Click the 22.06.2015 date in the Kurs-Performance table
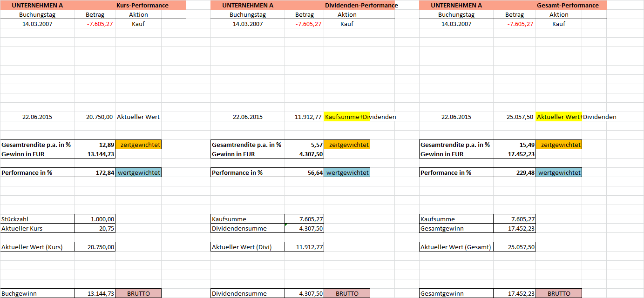This screenshot has width=644, height=298. click(37, 117)
